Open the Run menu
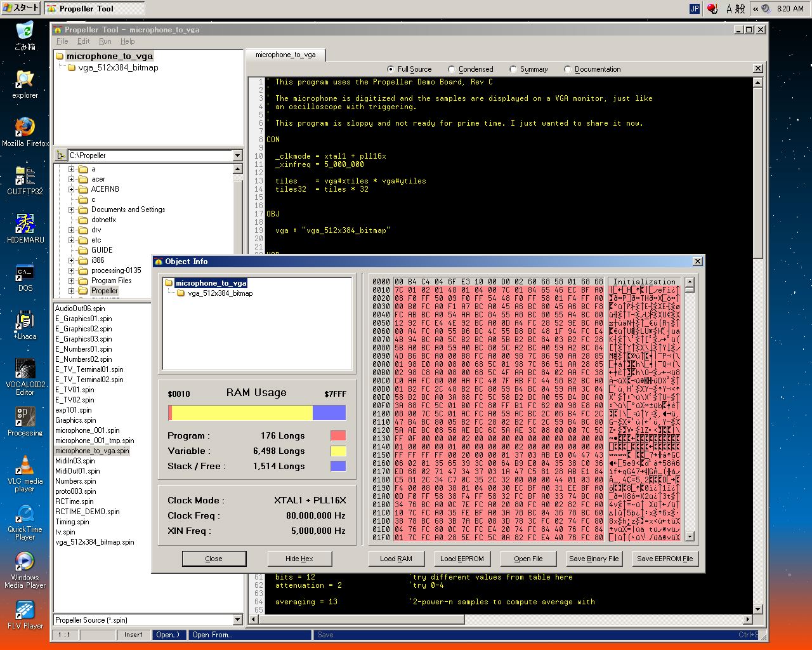Viewport: 812px width, 650px height. coord(105,41)
